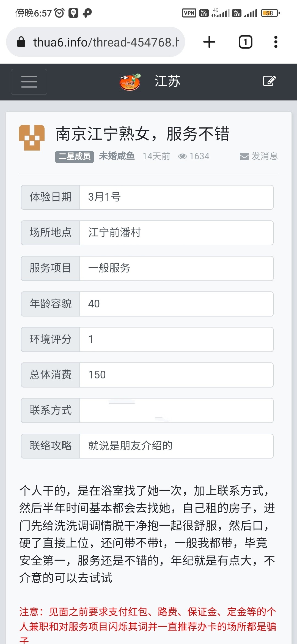Open the tab switcher showing 1 tab
The image size is (297, 644).
[245, 42]
